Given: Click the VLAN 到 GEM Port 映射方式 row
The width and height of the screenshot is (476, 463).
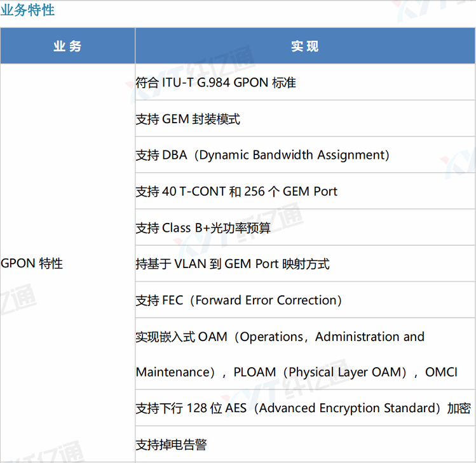Looking at the screenshot, I should pos(233,264).
